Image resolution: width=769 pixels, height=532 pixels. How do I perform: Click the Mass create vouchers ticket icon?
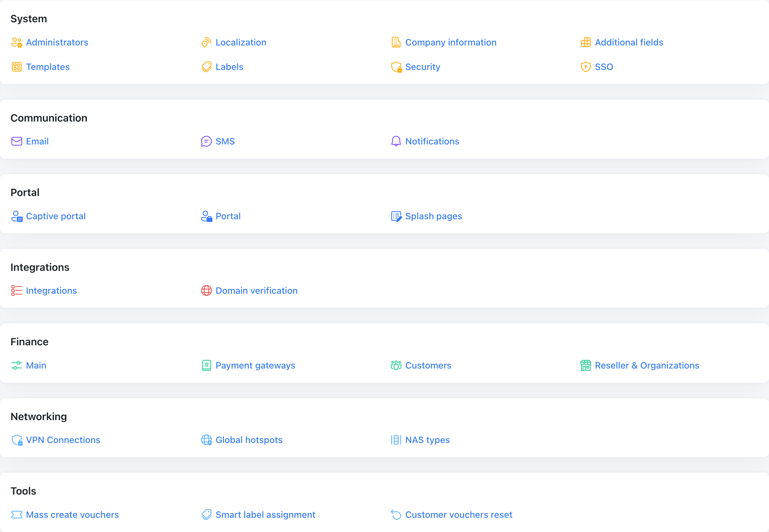click(17, 515)
